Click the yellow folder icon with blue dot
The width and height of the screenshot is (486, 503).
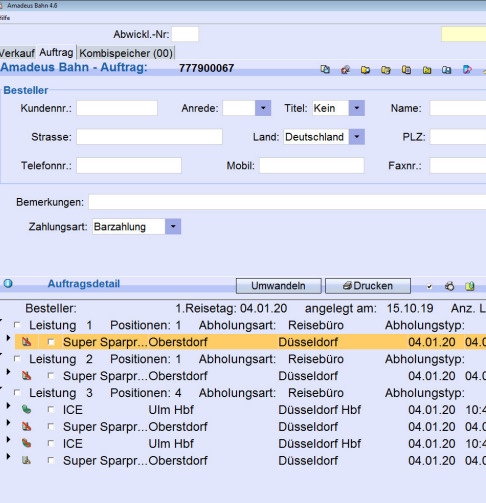(366, 70)
